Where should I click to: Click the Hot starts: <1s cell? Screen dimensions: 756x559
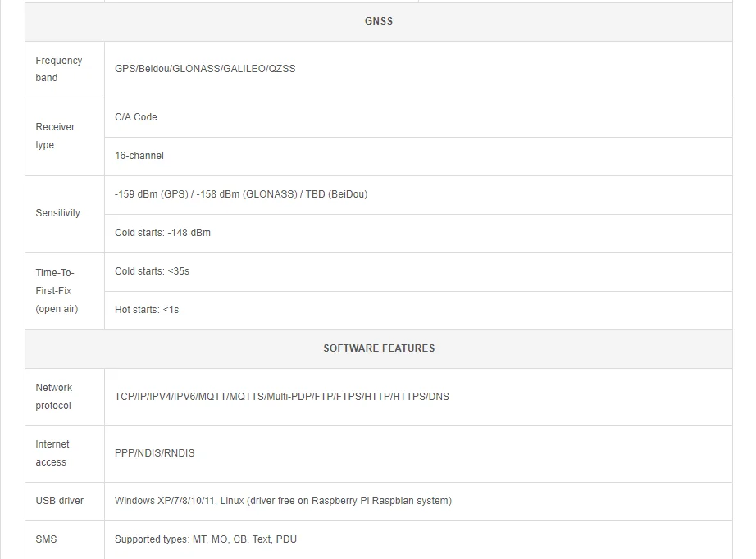pos(147,310)
